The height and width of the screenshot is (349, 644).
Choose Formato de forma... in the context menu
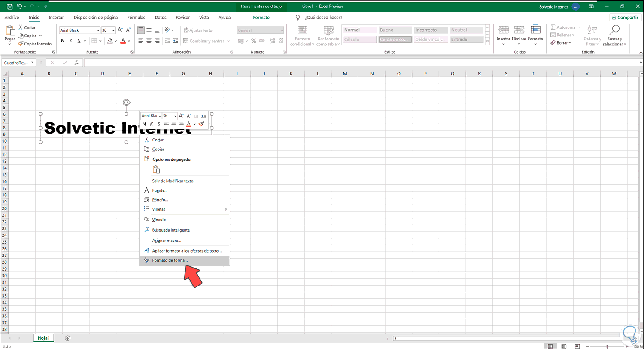[185, 260]
